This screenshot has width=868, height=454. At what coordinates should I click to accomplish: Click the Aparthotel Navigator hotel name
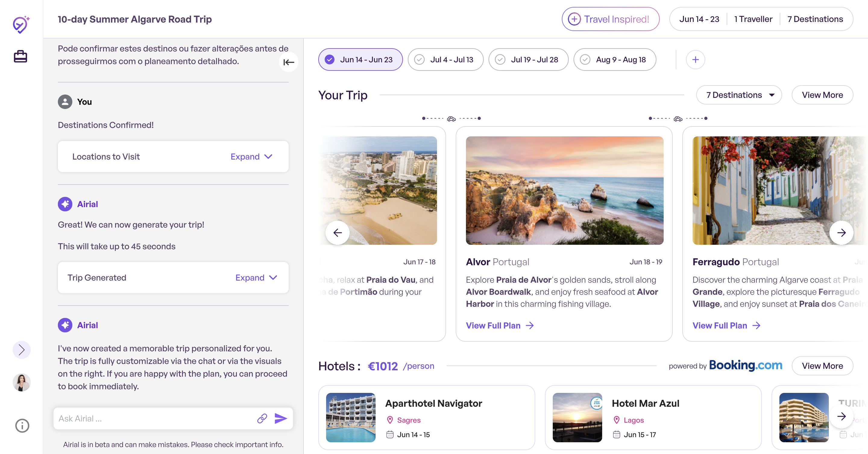click(434, 403)
